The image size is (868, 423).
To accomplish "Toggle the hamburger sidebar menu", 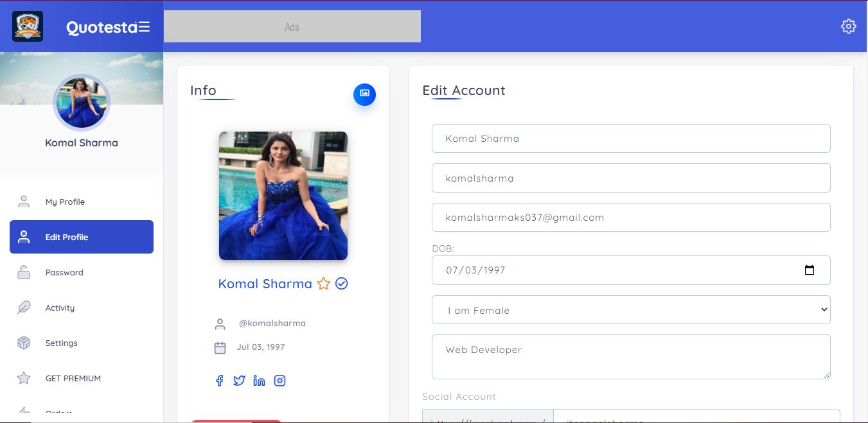I will click(144, 27).
